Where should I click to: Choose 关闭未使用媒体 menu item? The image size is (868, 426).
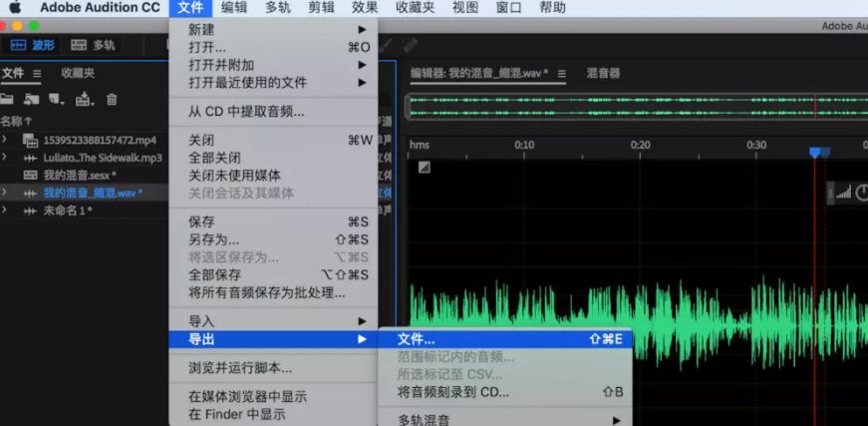273,176
